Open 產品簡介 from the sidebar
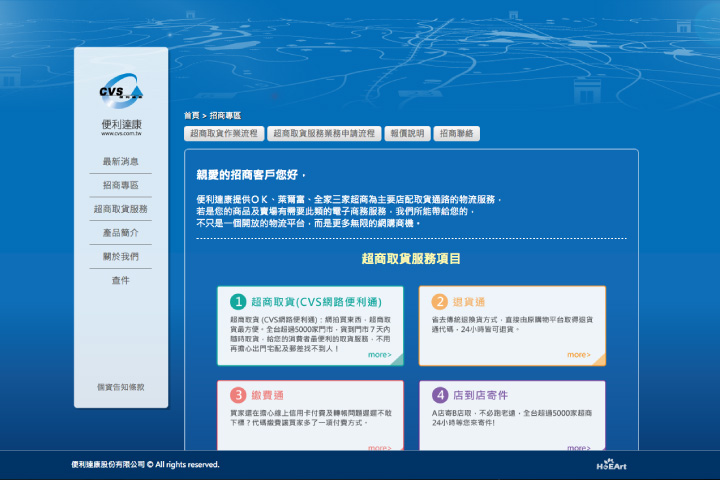 [121, 233]
